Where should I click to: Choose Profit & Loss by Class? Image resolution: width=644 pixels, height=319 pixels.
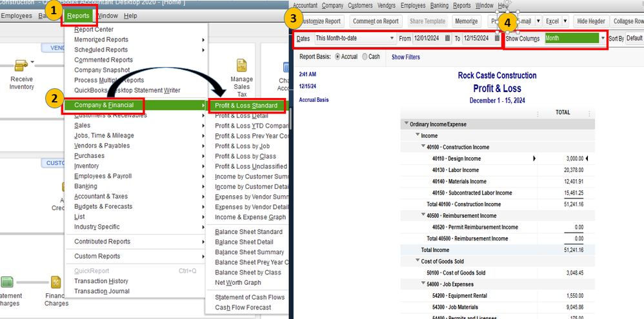(x=246, y=156)
